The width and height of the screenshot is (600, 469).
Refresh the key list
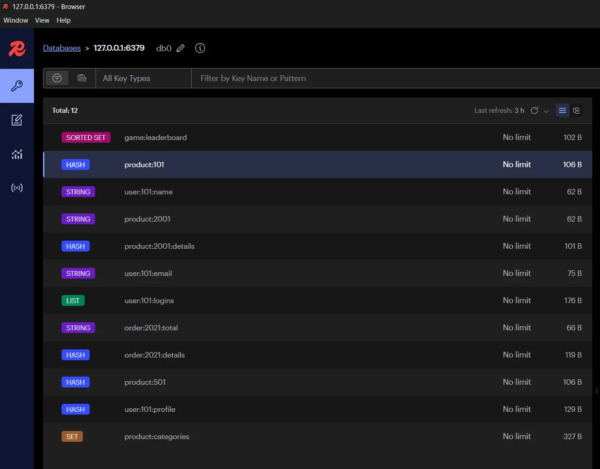pos(534,110)
